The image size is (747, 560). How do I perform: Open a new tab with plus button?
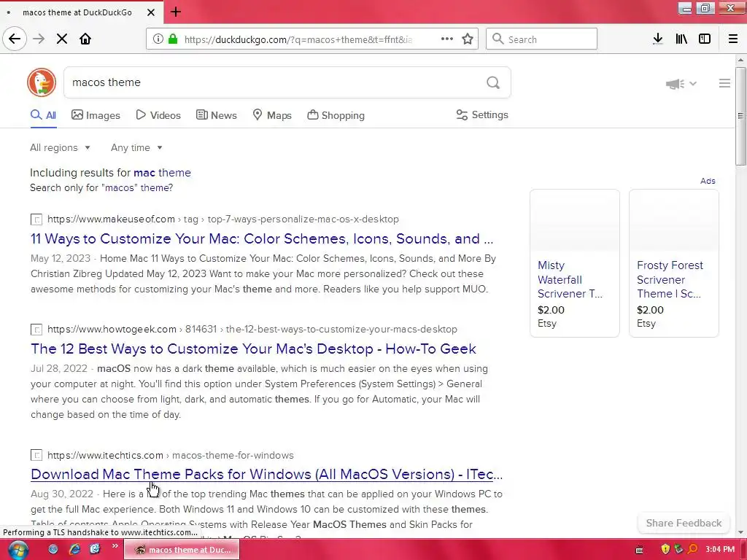pyautogui.click(x=176, y=12)
